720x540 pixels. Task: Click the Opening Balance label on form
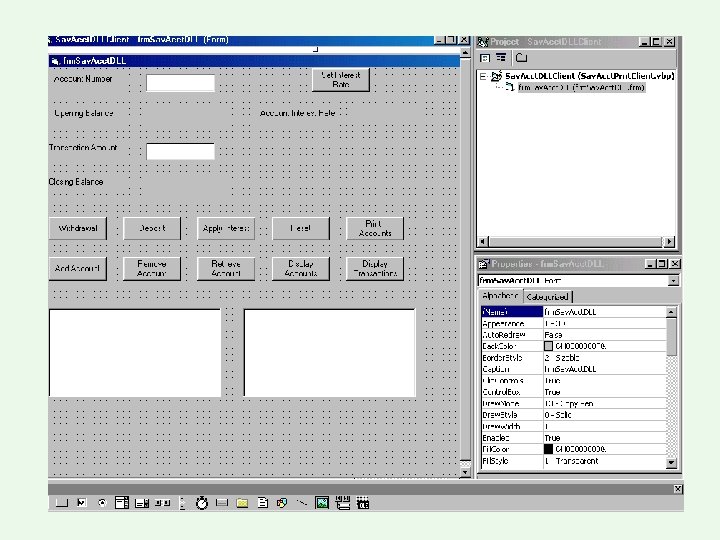coord(84,113)
